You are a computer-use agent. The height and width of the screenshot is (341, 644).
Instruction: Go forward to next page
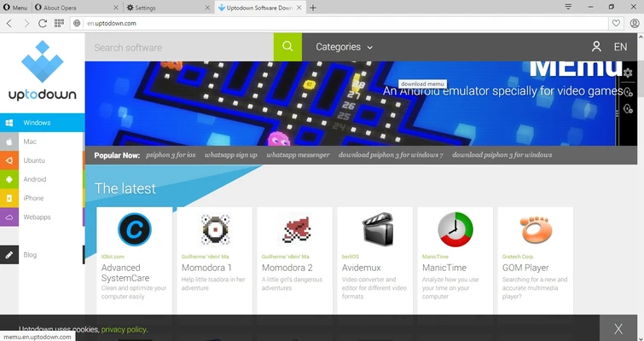[26, 23]
